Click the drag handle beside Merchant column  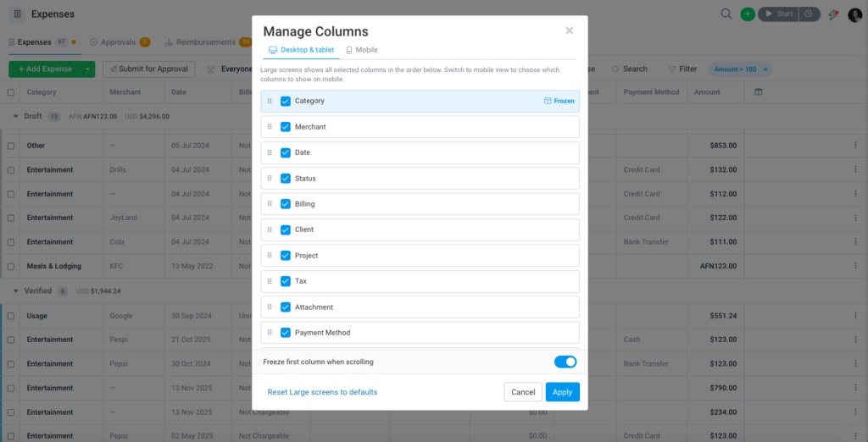[270, 127]
